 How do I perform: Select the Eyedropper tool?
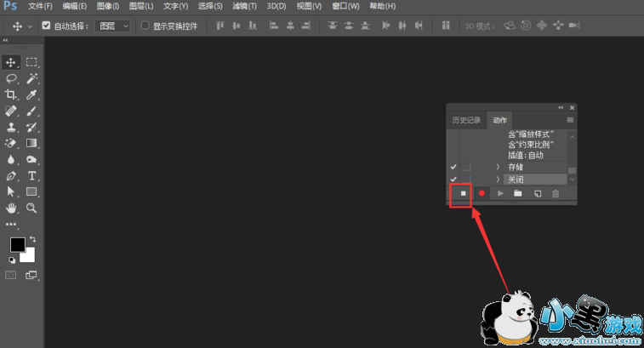pyautogui.click(x=31, y=94)
